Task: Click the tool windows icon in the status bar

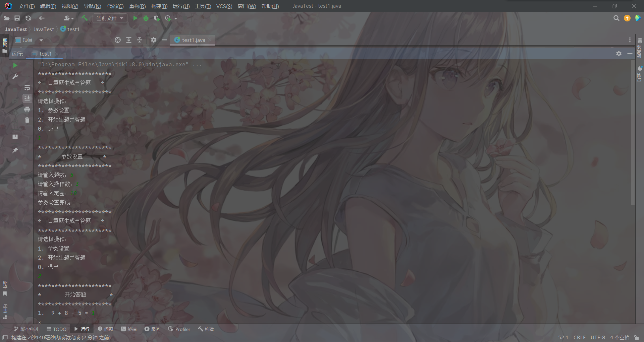Action: (5, 338)
